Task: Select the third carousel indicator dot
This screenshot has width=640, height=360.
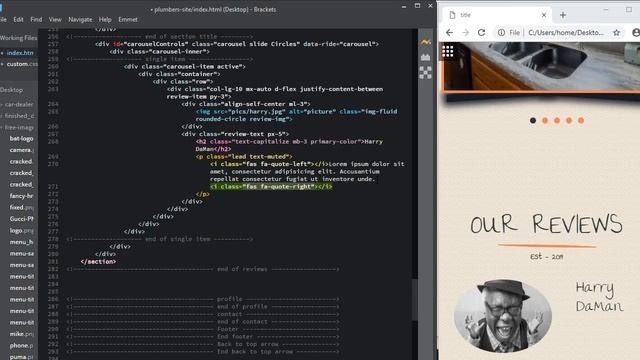Action: (x=557, y=120)
